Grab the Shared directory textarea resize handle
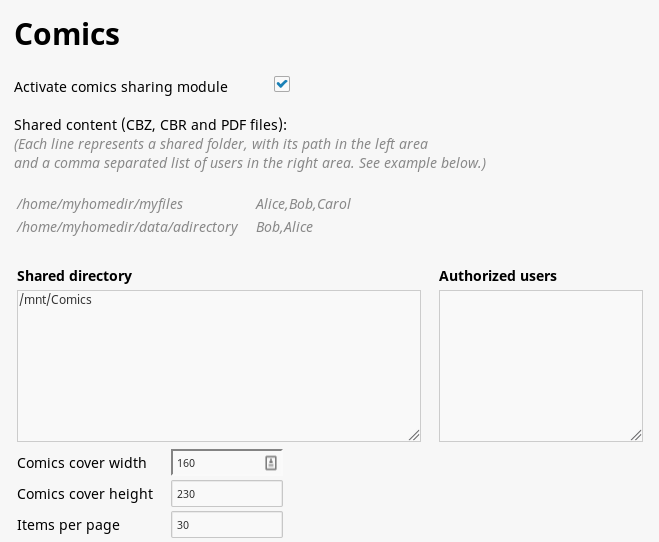 [x=414, y=435]
